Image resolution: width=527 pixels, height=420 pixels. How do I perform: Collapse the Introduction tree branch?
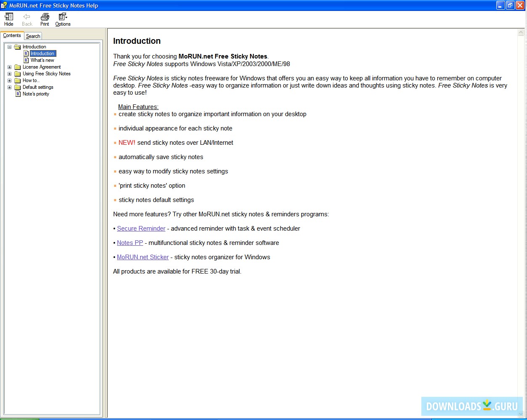(x=9, y=47)
